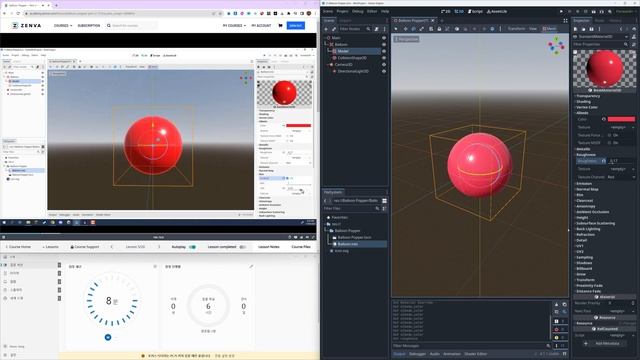Click the lock selected node icon
Image resolution: width=640 pixels, height=360 pixels.
pyautogui.click(x=439, y=29)
